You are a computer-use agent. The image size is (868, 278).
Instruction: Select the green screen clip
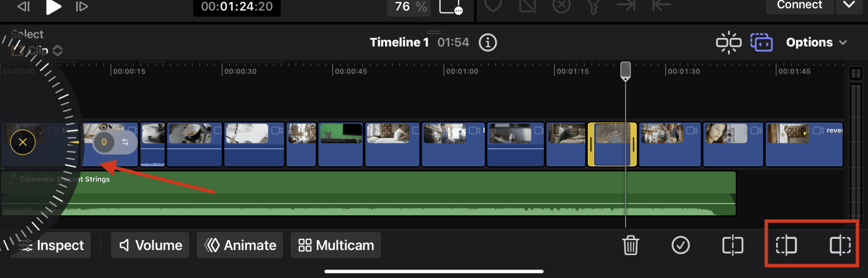tap(340, 144)
